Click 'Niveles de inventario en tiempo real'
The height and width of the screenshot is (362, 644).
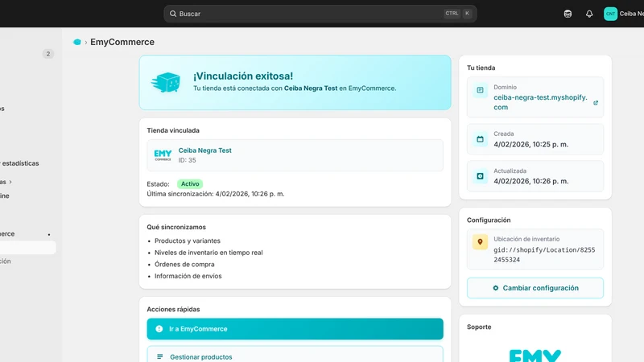[x=208, y=253]
